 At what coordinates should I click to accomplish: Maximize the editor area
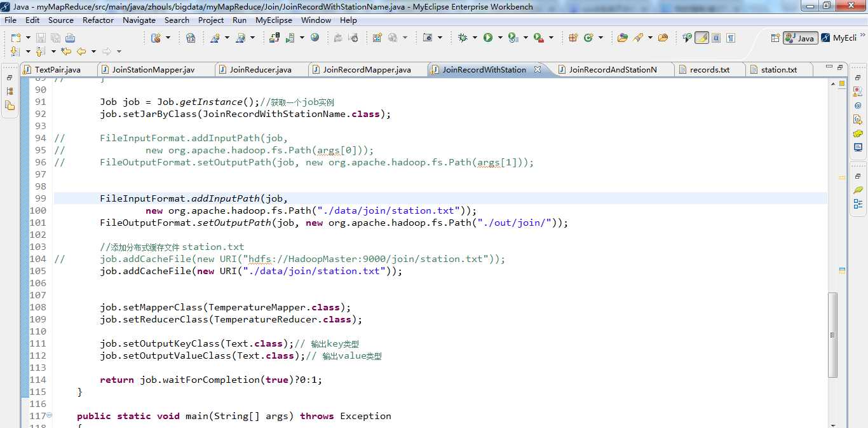pos(840,66)
